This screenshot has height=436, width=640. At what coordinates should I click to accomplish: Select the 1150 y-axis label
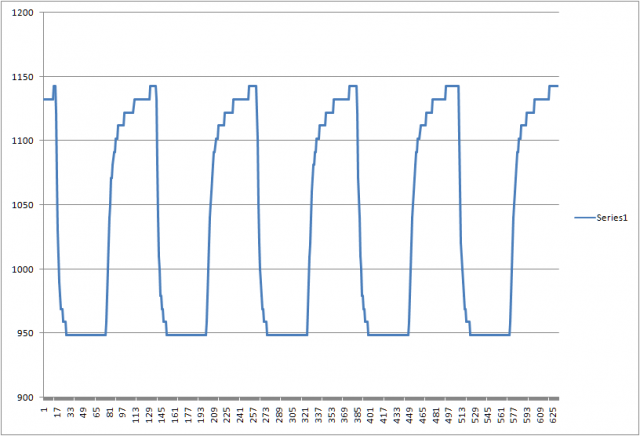pyautogui.click(x=21, y=77)
